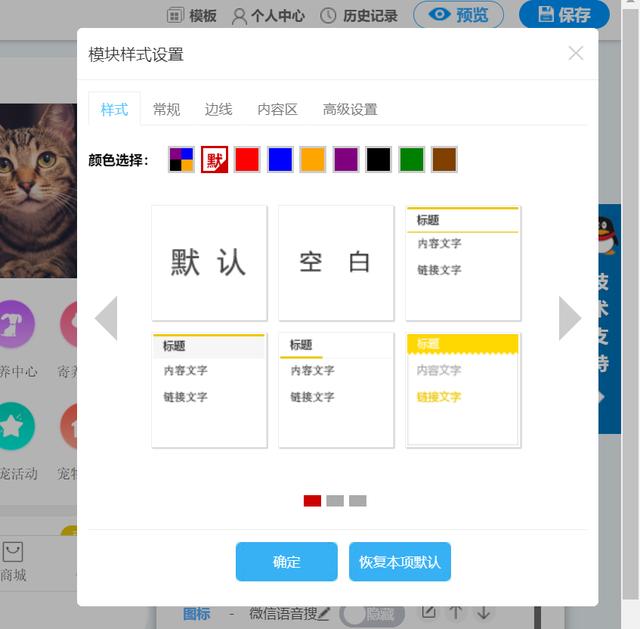The image size is (640, 629).
Task: Go to previous style page arrow
Action: (106, 318)
